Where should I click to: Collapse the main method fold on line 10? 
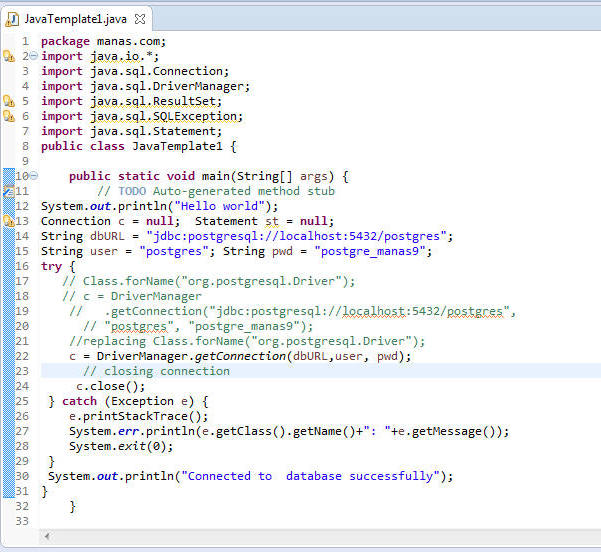pyautogui.click(x=34, y=176)
